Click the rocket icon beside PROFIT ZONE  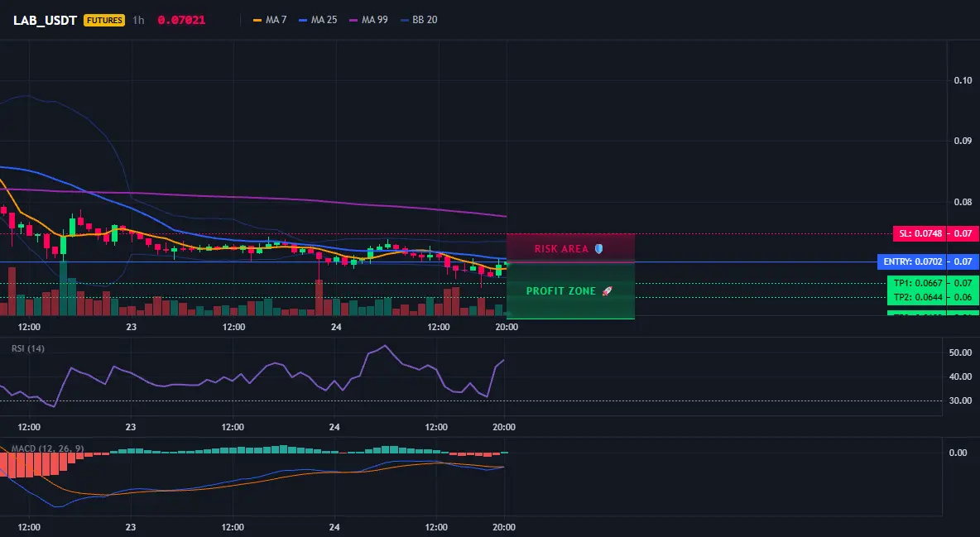pos(607,291)
